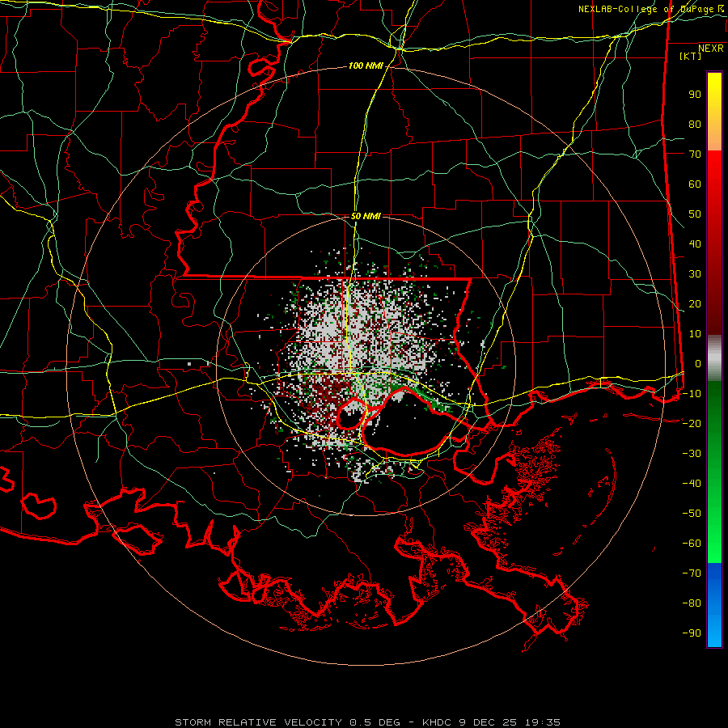This screenshot has height=728, width=728.
Task: Click the bright green segment of the color bar
Action: 714,472
